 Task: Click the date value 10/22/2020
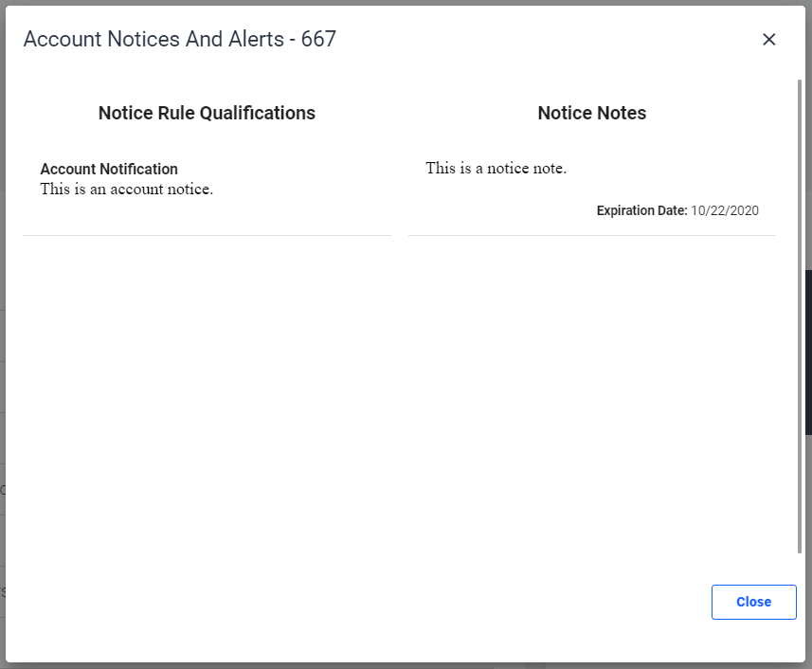[725, 210]
